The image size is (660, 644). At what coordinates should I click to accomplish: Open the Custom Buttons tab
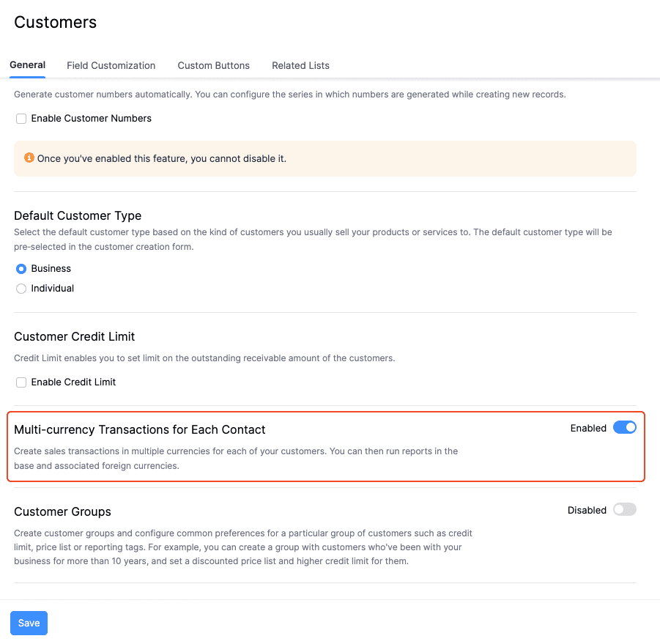click(213, 66)
